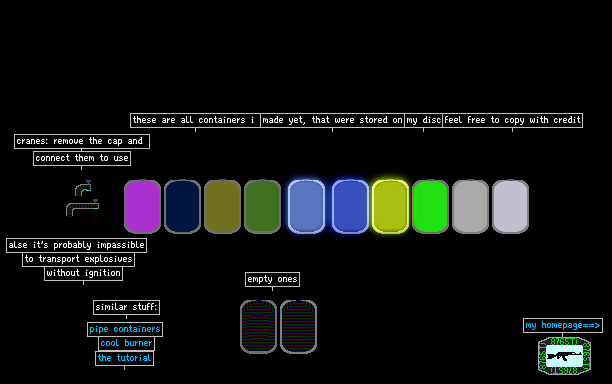Follow the my homepage link
Viewport: 612px width, 384px height.
pos(563,325)
